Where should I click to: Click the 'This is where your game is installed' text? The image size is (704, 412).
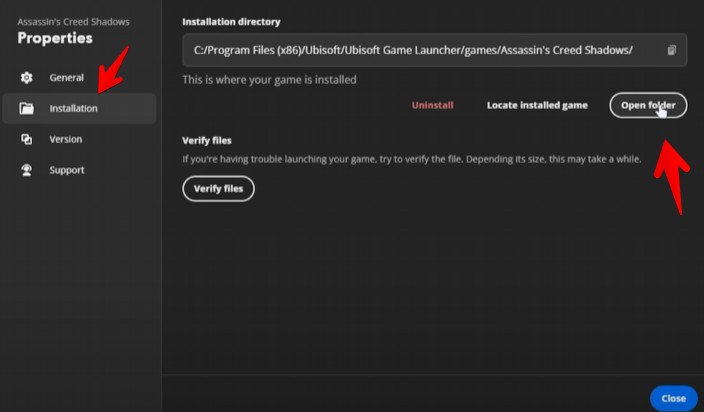(269, 80)
